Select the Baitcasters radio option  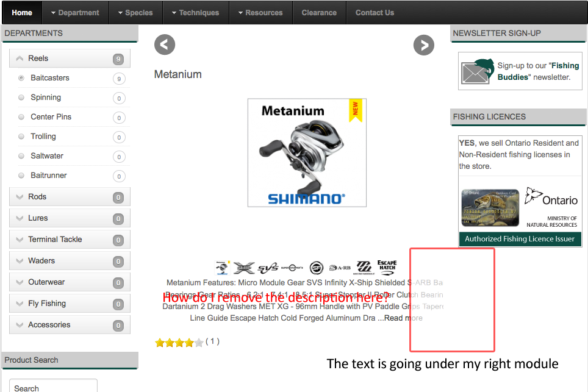pos(21,78)
